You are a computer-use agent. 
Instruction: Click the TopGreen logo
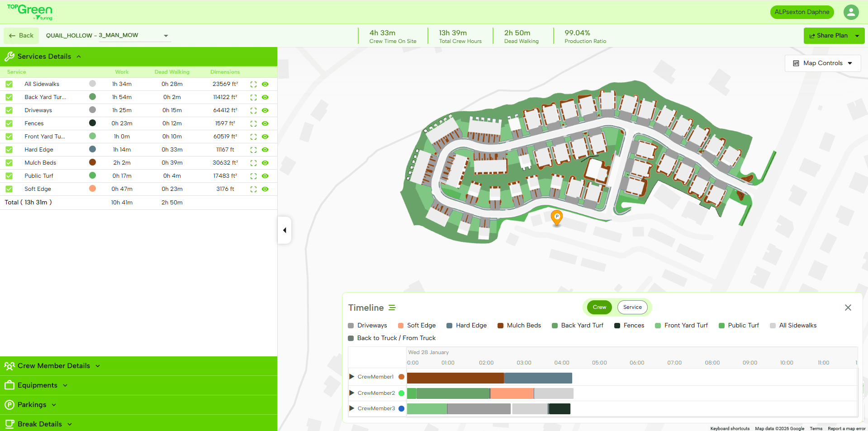pyautogui.click(x=30, y=12)
